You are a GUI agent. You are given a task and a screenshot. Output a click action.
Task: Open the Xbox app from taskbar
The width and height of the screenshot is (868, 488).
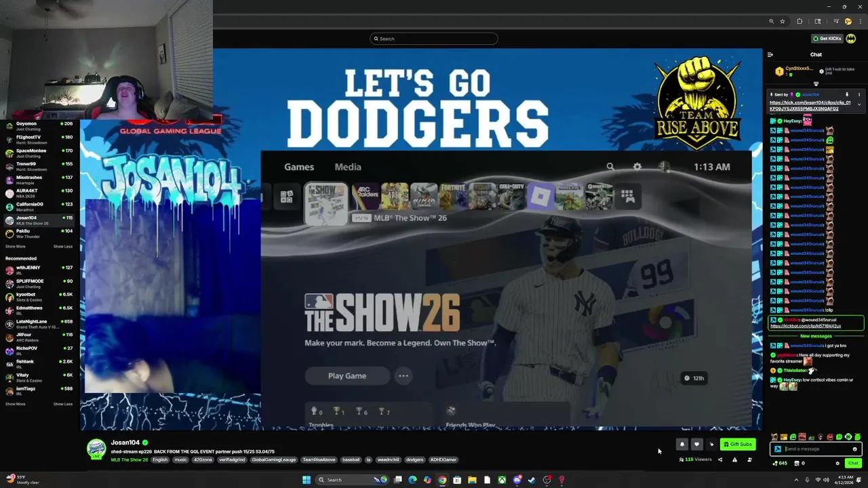tap(502, 480)
